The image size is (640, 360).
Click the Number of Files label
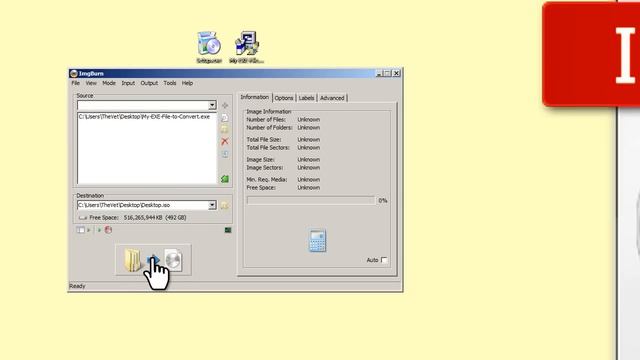point(266,120)
